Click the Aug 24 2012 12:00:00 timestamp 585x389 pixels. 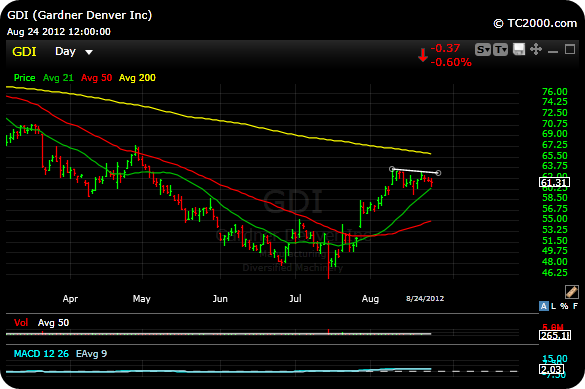coord(59,32)
